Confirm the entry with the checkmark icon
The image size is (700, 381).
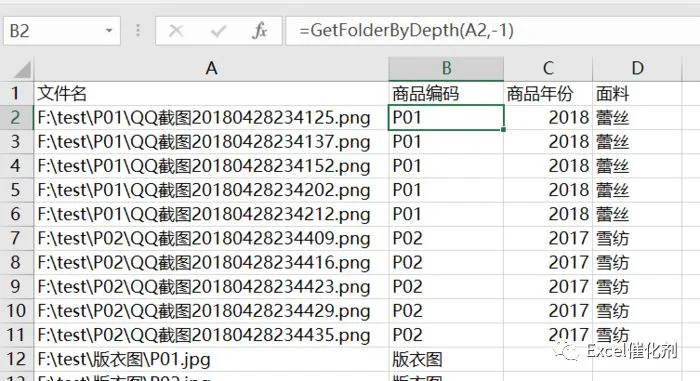pos(218,31)
